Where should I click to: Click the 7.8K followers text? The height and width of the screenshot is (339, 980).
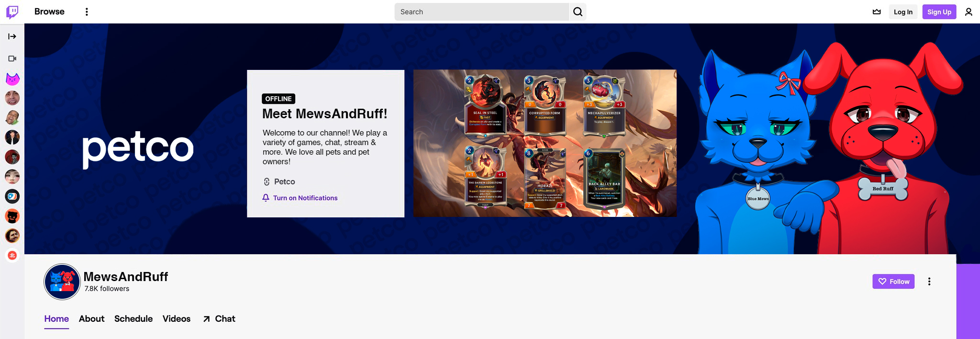point(107,289)
